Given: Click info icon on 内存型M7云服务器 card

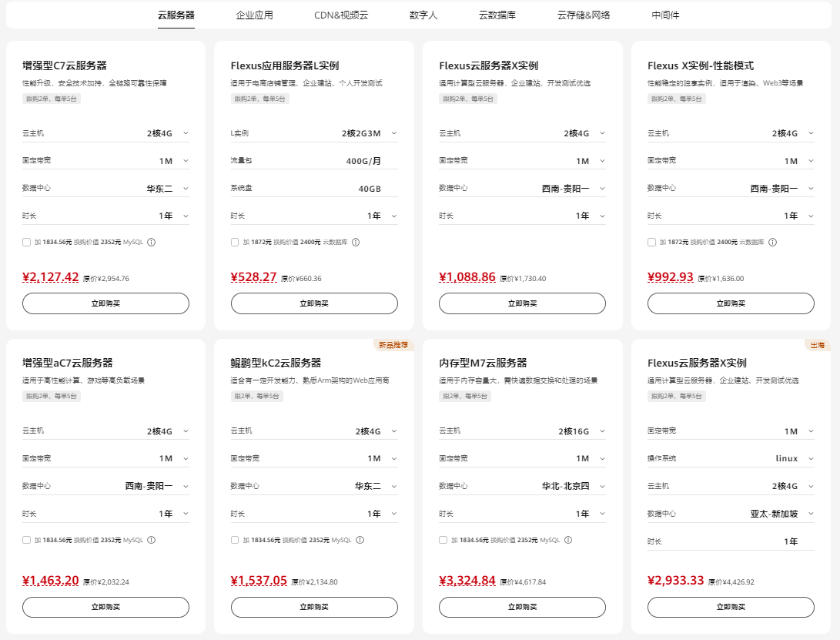Looking at the screenshot, I should point(568,540).
